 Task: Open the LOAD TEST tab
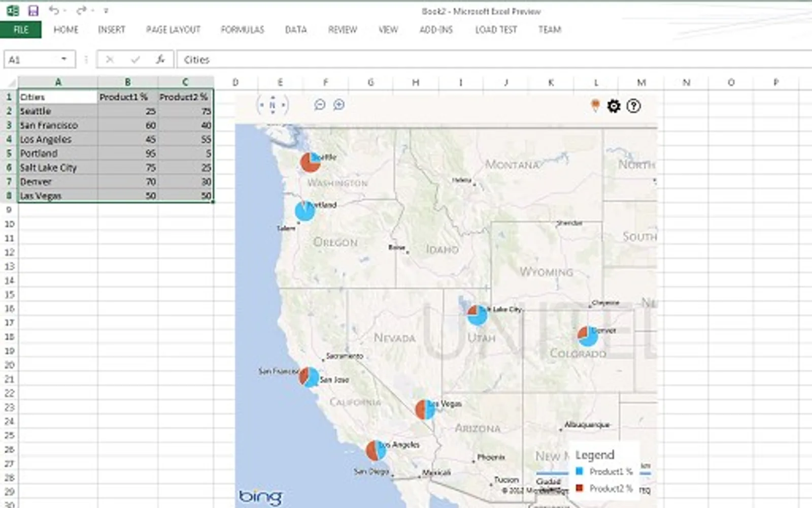coord(496,29)
